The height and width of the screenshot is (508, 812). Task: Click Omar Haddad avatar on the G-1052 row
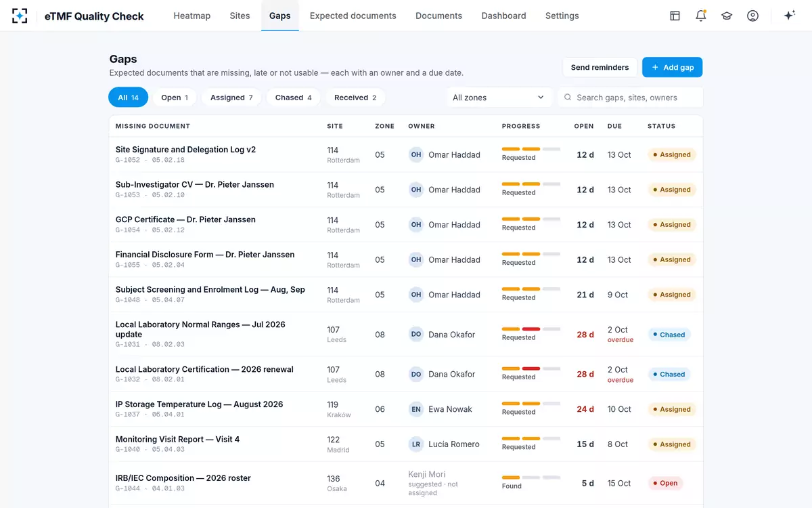click(x=416, y=154)
